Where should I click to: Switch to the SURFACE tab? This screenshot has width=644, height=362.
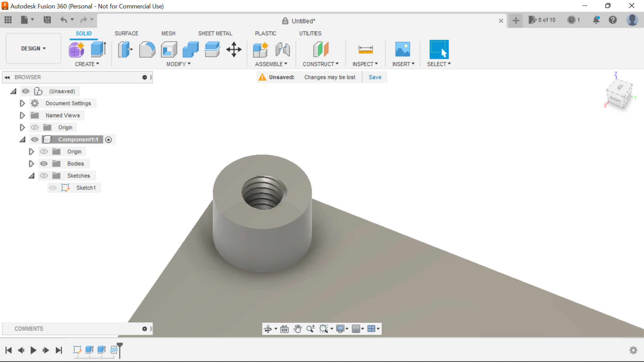pos(126,34)
